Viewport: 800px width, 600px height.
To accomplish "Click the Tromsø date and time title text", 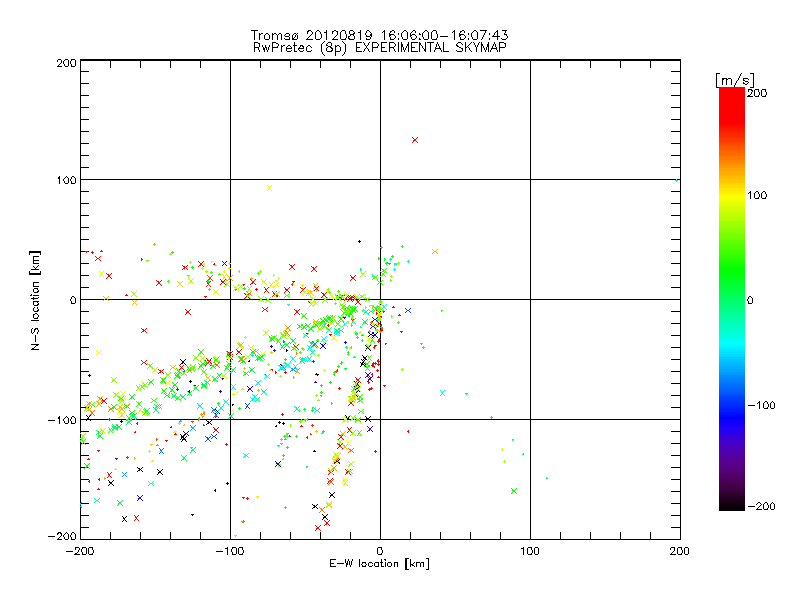I will point(379,33).
